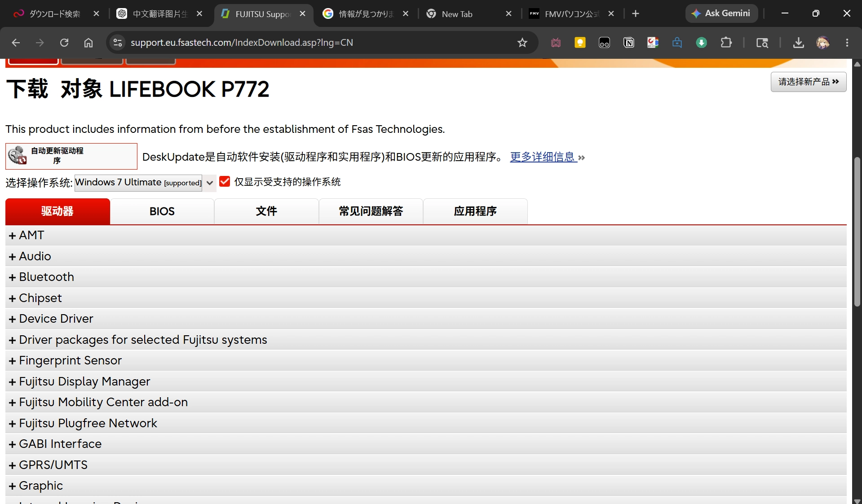The image size is (862, 504).
Task: Open the browser Downloads icon
Action: coord(798,43)
